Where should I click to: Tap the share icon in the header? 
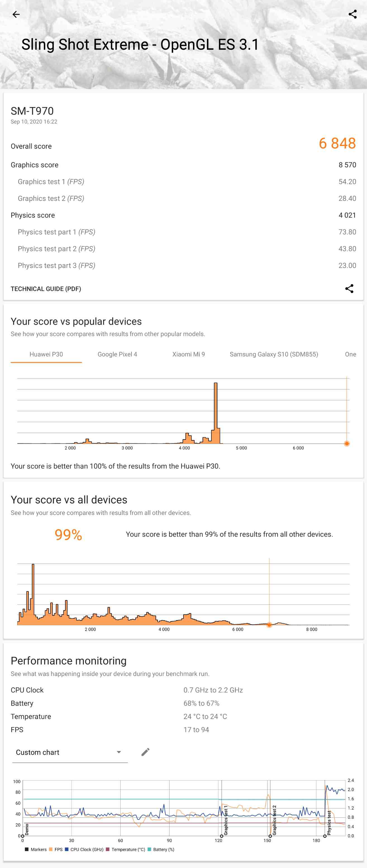click(x=352, y=14)
